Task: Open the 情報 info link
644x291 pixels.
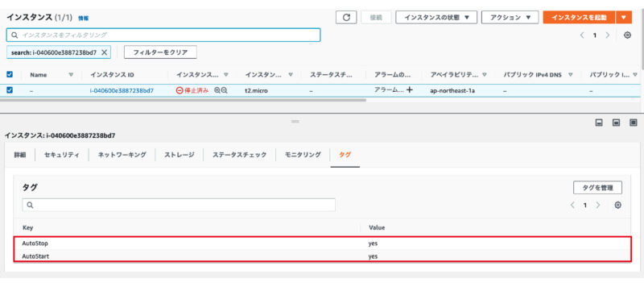Action: click(84, 18)
